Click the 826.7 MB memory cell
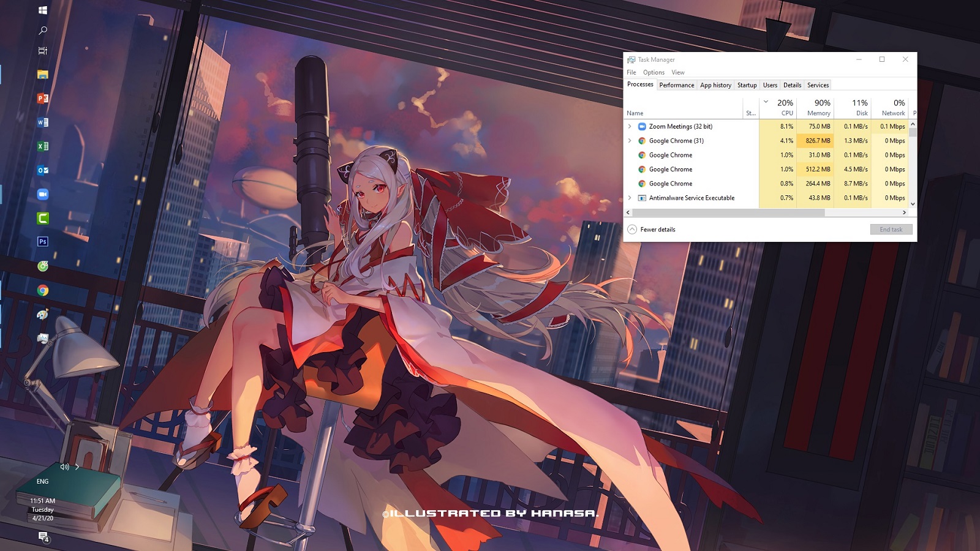Viewport: 980px width, 551px height. tap(815, 141)
